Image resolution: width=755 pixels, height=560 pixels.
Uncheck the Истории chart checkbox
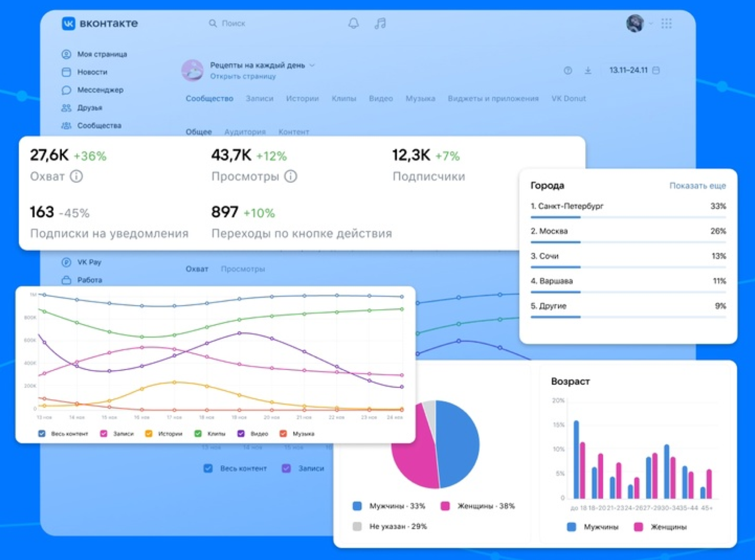149,433
